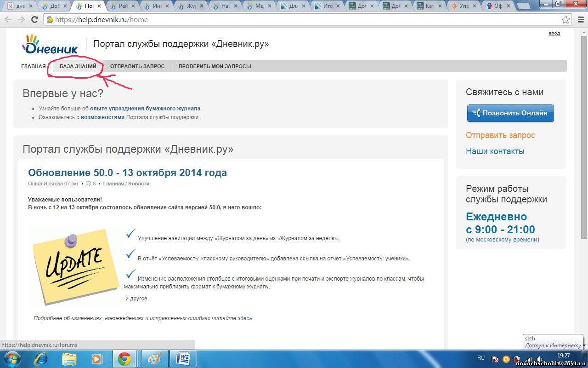This screenshot has width=588, height=368.
Task: Click the Наши контакты link
Action: pos(495,151)
